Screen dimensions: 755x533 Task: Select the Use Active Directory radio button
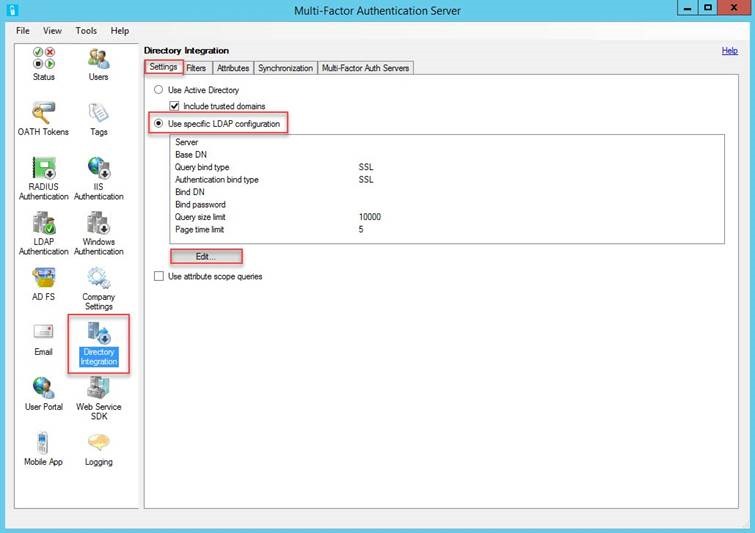(x=158, y=90)
